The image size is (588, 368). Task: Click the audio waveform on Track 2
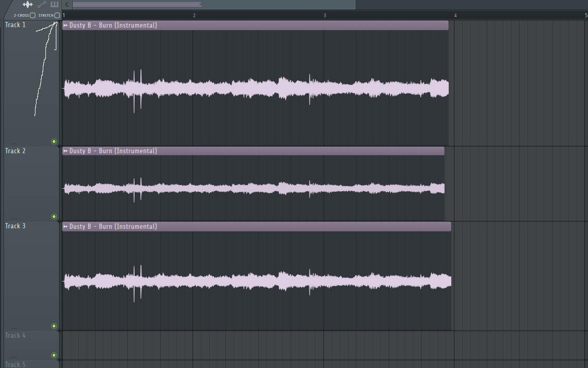(254, 189)
